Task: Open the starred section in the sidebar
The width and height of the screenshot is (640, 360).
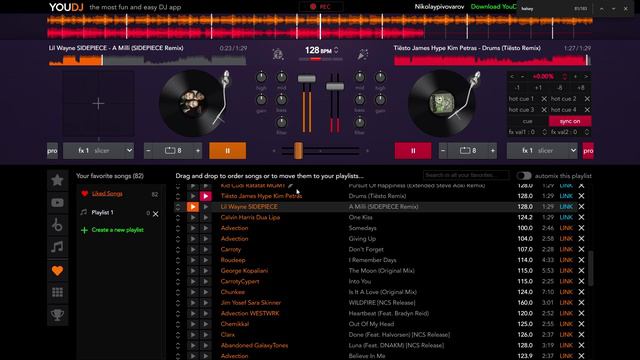Action: 58,180
